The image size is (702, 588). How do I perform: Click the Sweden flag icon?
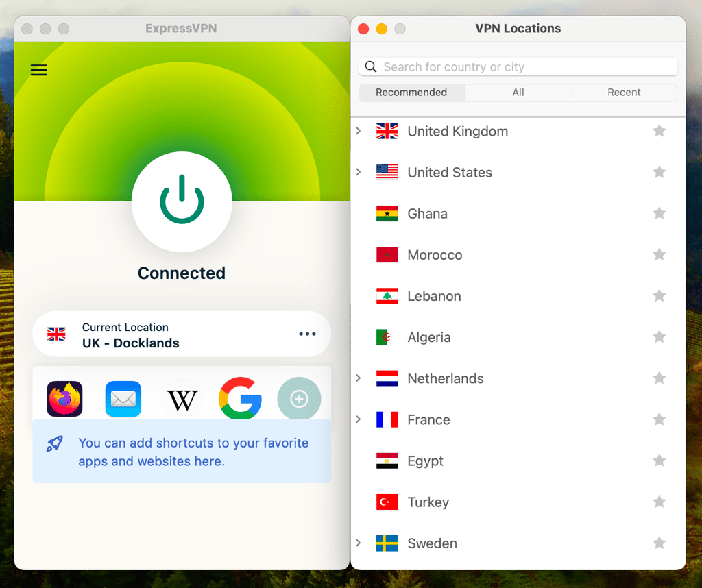pyautogui.click(x=387, y=543)
